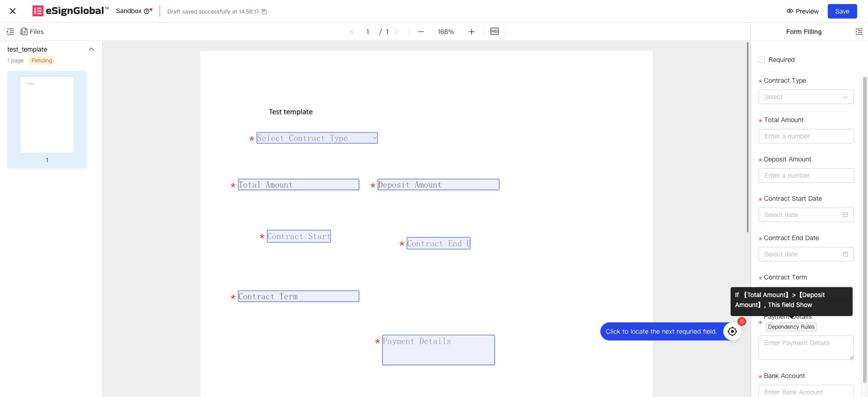The width and height of the screenshot is (868, 397).
Task: Click Deposit Amount field on the document
Action: (x=439, y=184)
